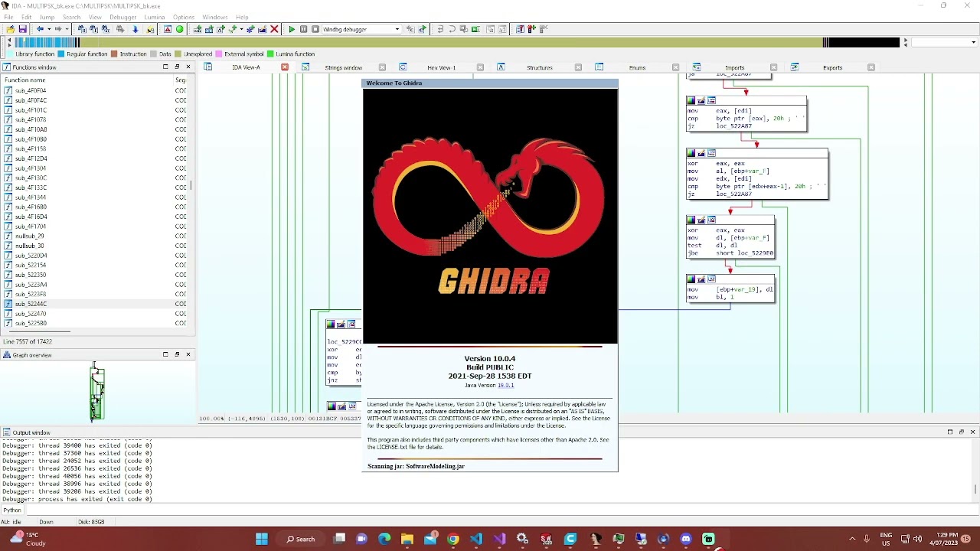Viewport: 980px width, 551px height.
Task: Switch to the Strings window tab
Action: (343, 67)
